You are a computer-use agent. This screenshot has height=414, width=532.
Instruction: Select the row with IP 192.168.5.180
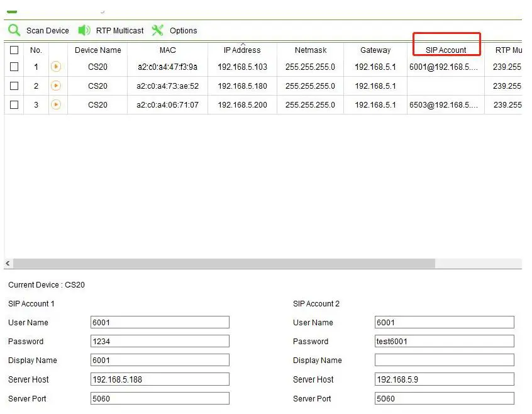point(242,86)
